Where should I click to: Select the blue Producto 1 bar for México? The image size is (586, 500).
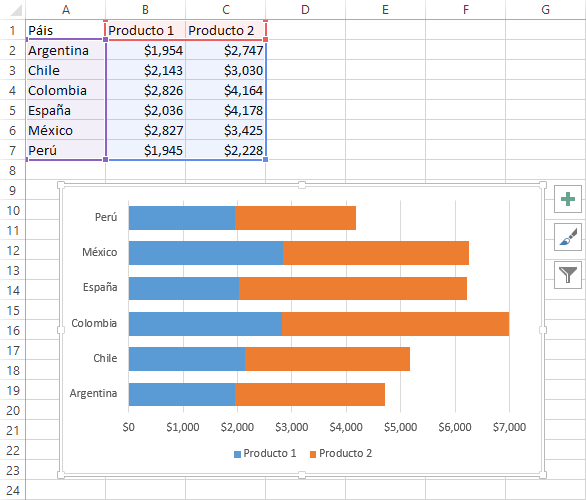(206, 253)
